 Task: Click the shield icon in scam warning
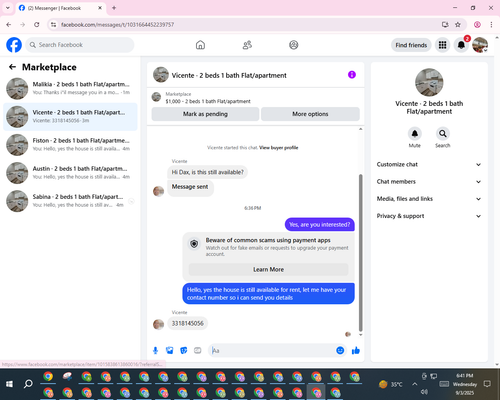tap(194, 244)
